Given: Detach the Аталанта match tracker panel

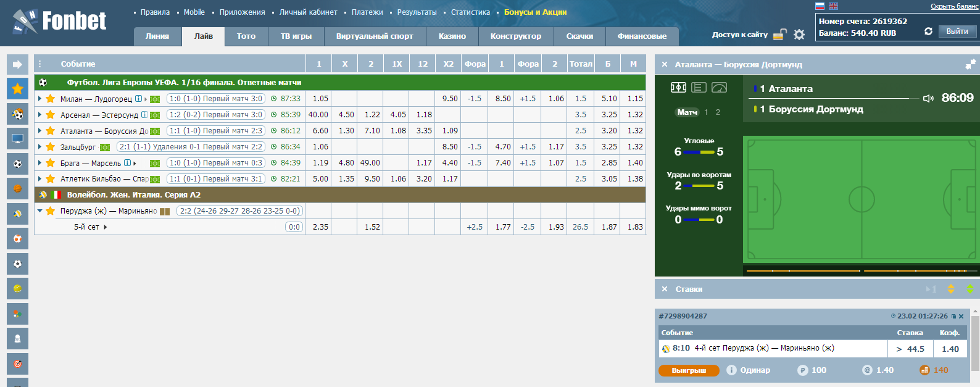Looking at the screenshot, I should point(971,64).
